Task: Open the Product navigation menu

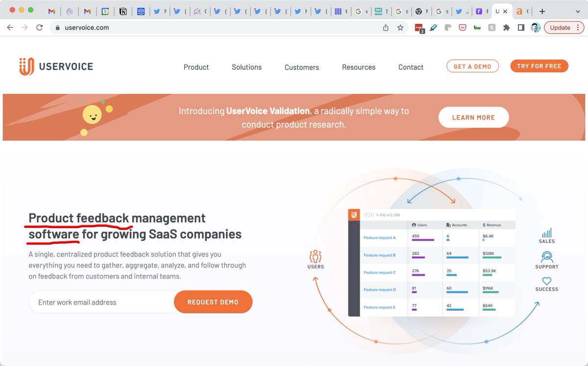Action: (196, 67)
